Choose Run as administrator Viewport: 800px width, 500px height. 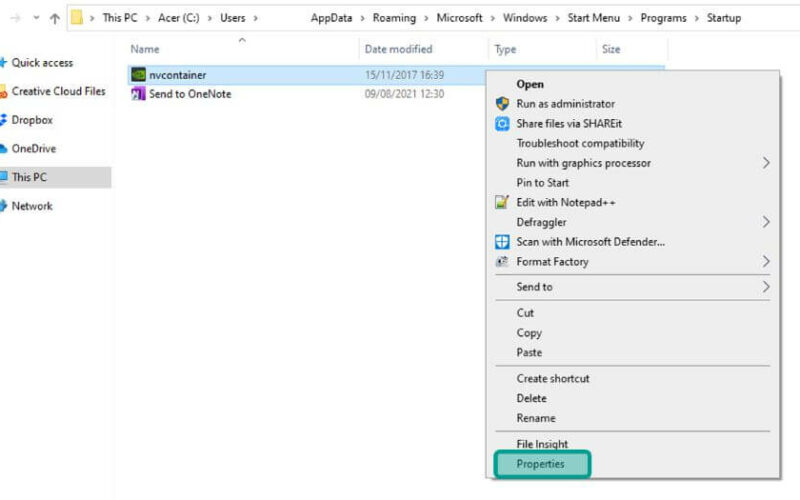tap(565, 104)
